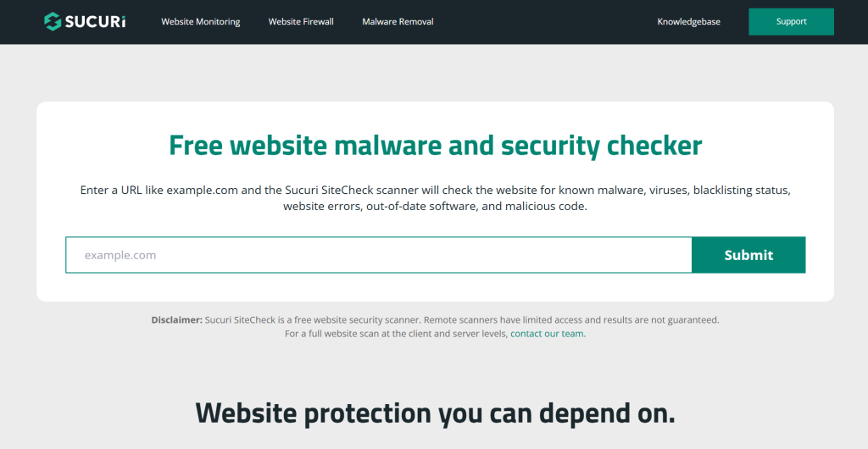Click 'website errors, out-of-date software' description line
Image resolution: width=868 pixels, height=449 pixels.
(x=435, y=206)
